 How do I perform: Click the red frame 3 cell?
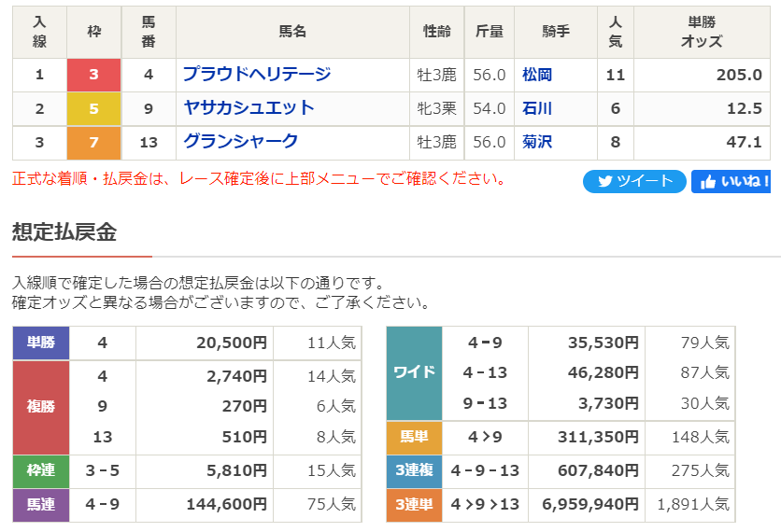point(93,75)
